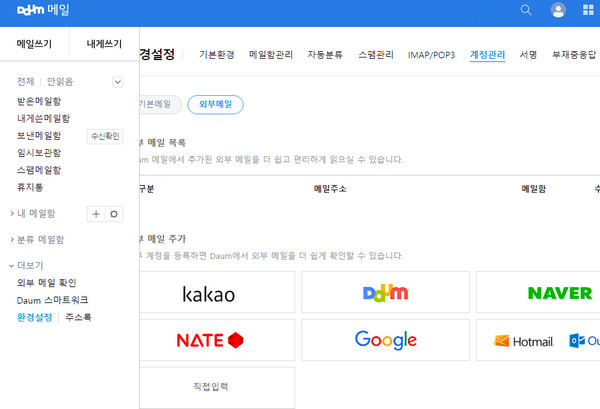The width and height of the screenshot is (600, 409).
Task: Open 받은메일함 inbox folder
Action: pos(39,101)
